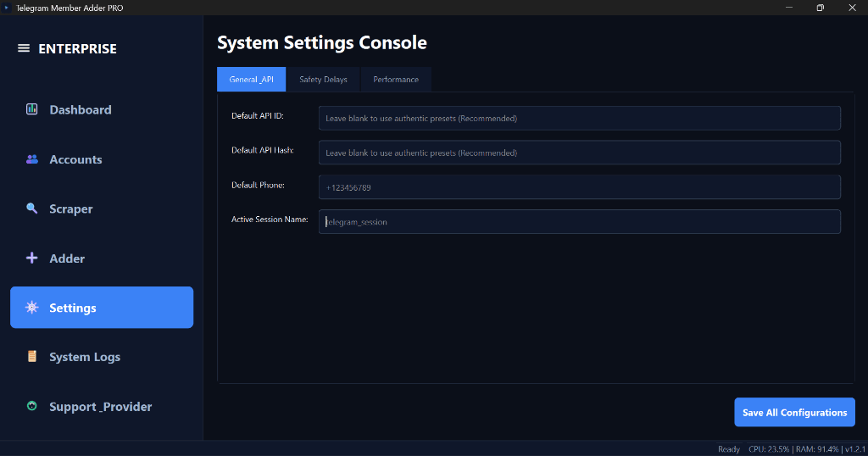Open System Logs
Viewport: 868px width, 456px height.
point(102,357)
